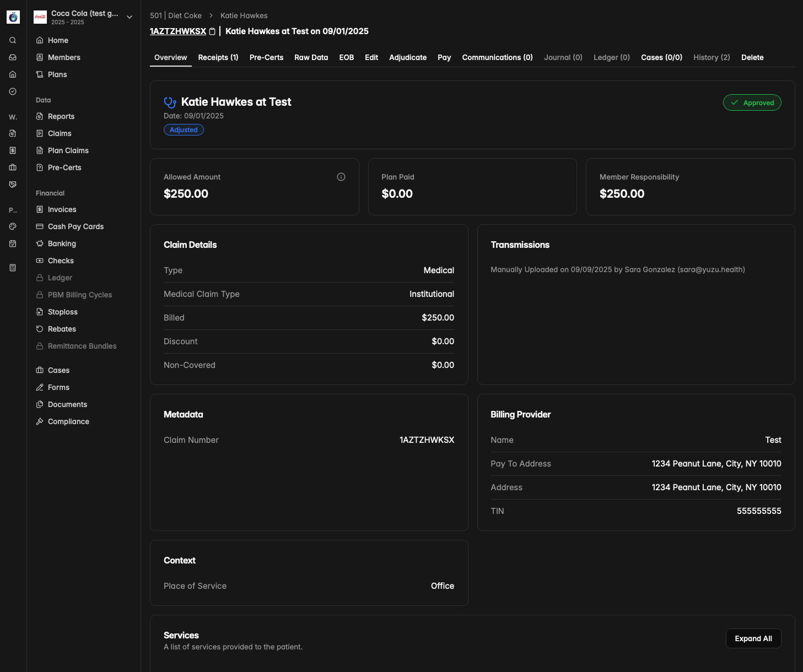Click the underlined 1AZTZHWKSX claim link in header

click(178, 31)
